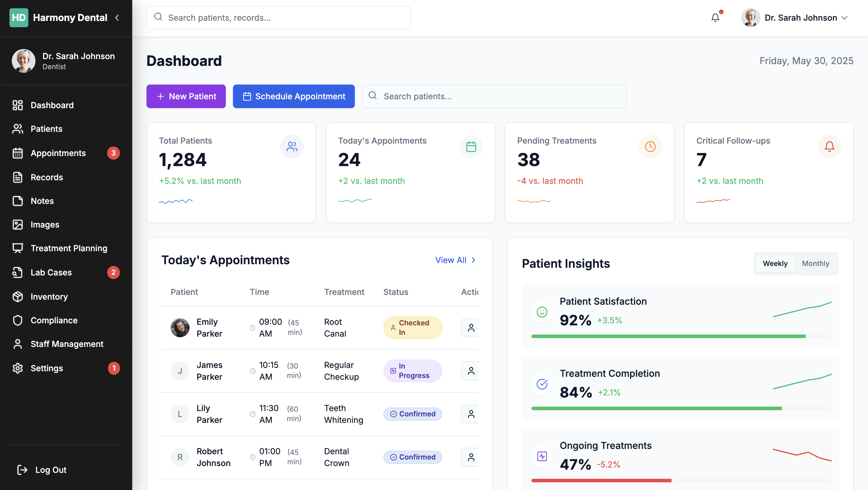This screenshot has height=490, width=868.
Task: Click the top bar profile avatar
Action: (x=750, y=17)
